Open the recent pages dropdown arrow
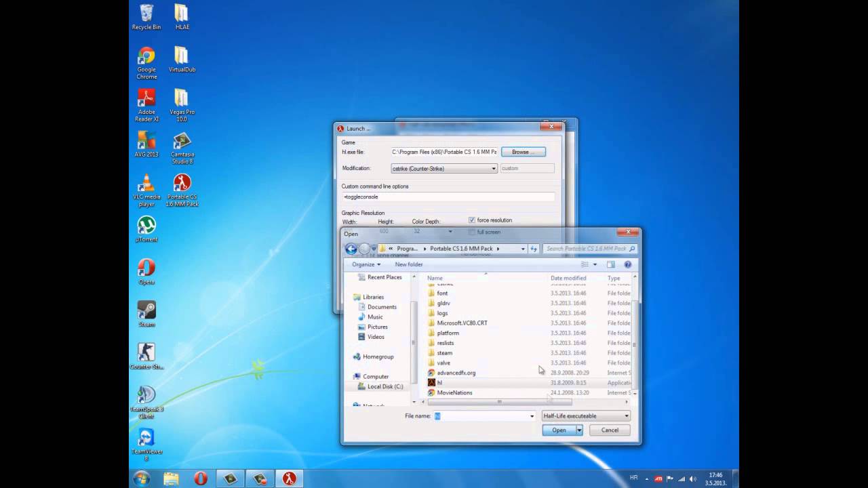868x488 pixels. pyautogui.click(x=374, y=249)
